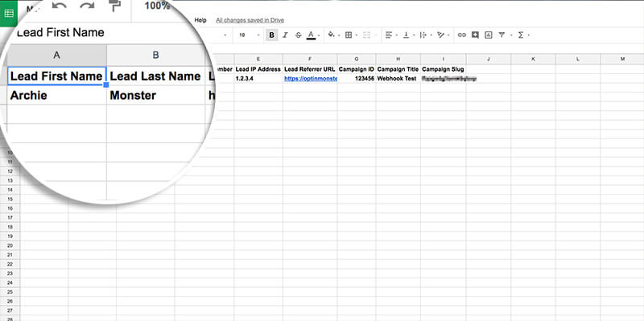Open the Help menu

pyautogui.click(x=200, y=20)
